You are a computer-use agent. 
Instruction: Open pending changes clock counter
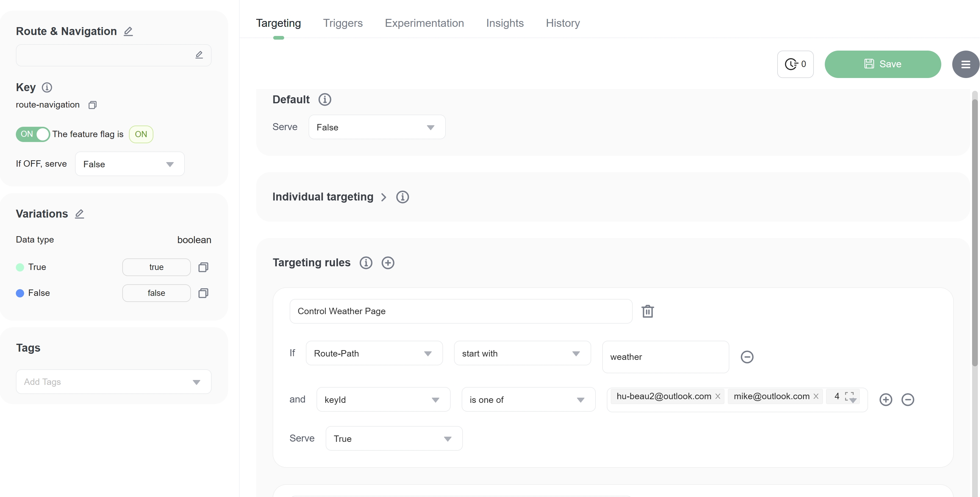click(795, 64)
